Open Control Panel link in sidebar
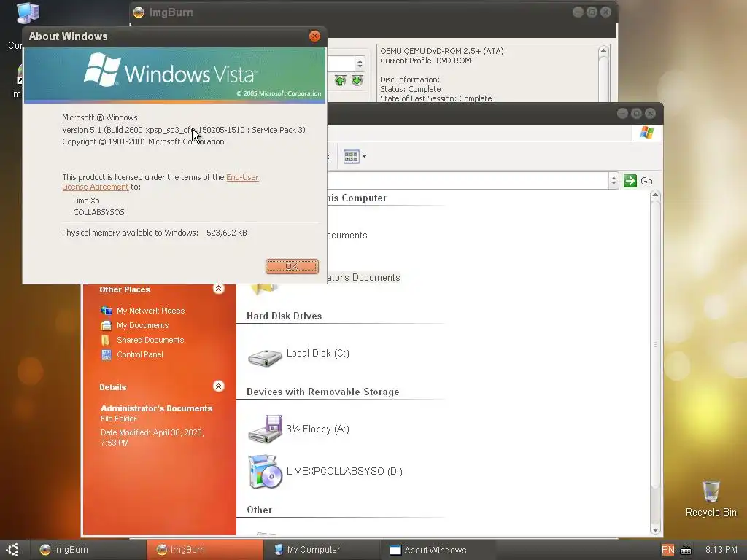 139,354
